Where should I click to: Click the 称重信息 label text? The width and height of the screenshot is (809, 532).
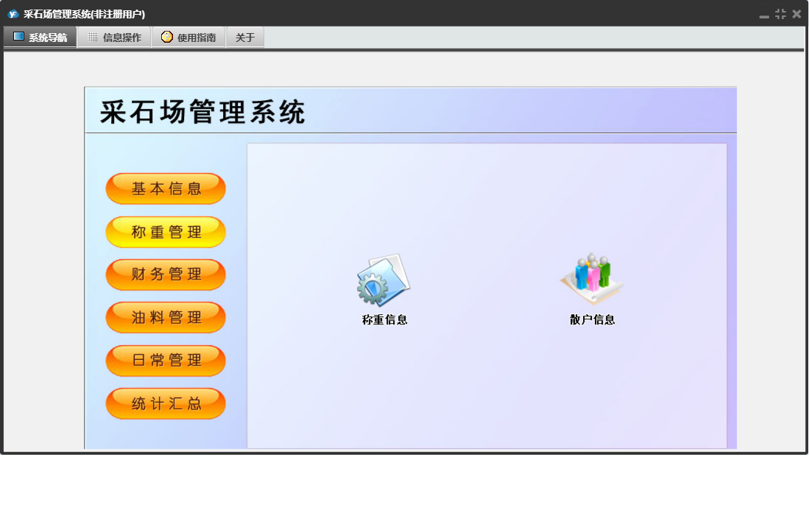pos(384,319)
